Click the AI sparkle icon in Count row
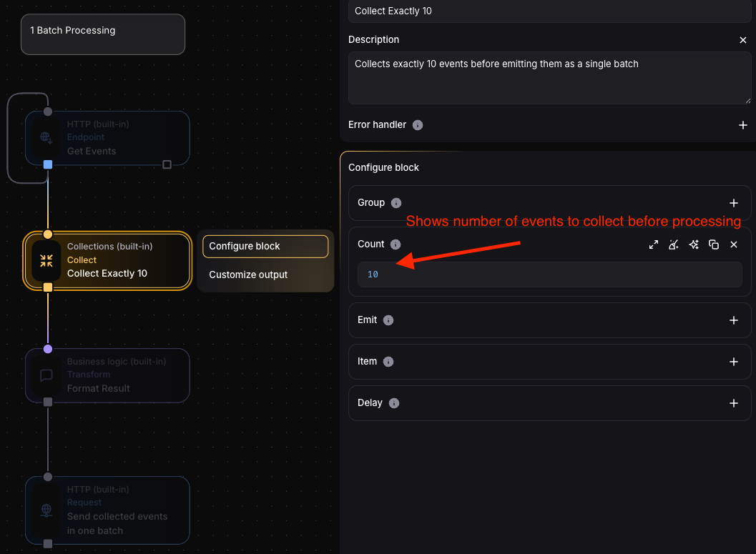 coord(694,244)
